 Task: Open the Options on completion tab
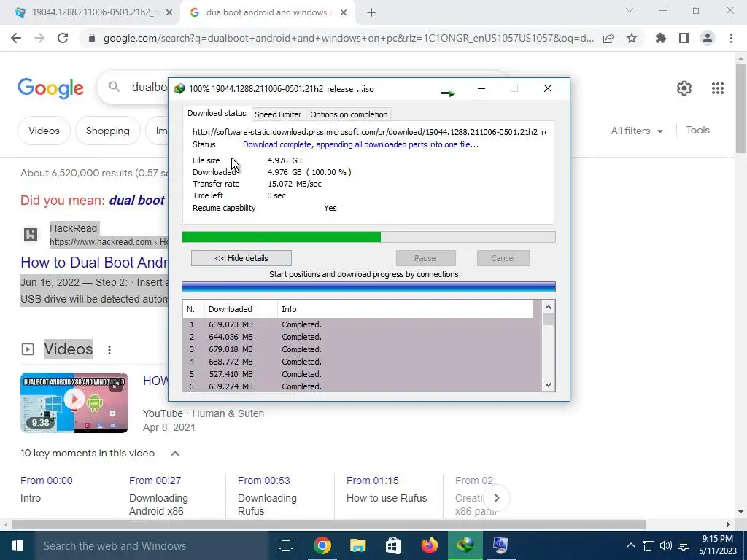(x=349, y=114)
